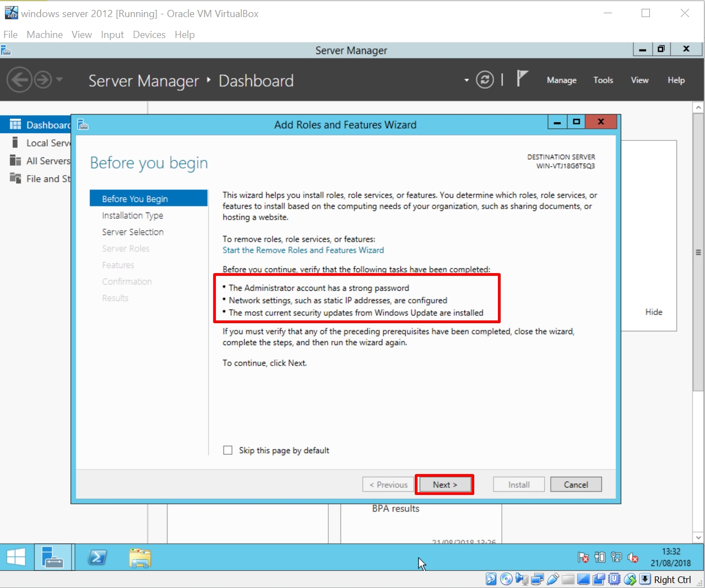Image resolution: width=705 pixels, height=588 pixels.
Task: Click VirtualBox audio indicator icon
Action: pos(522,579)
